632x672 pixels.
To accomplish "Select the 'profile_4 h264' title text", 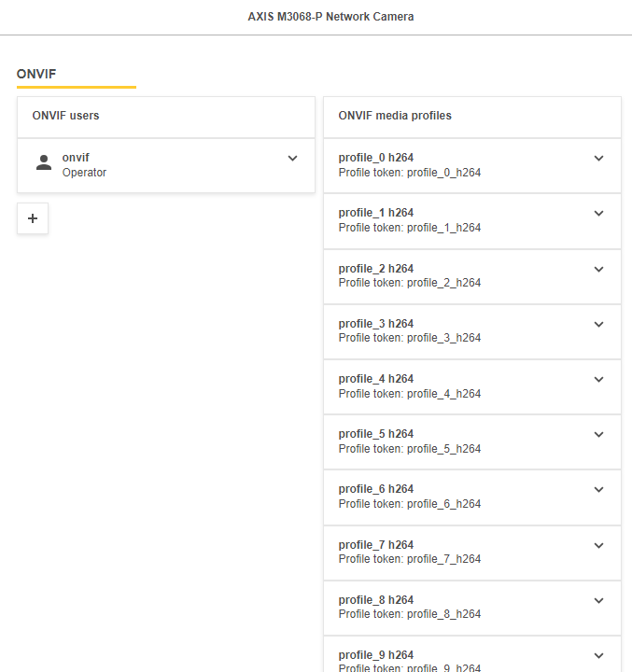I will click(376, 379).
